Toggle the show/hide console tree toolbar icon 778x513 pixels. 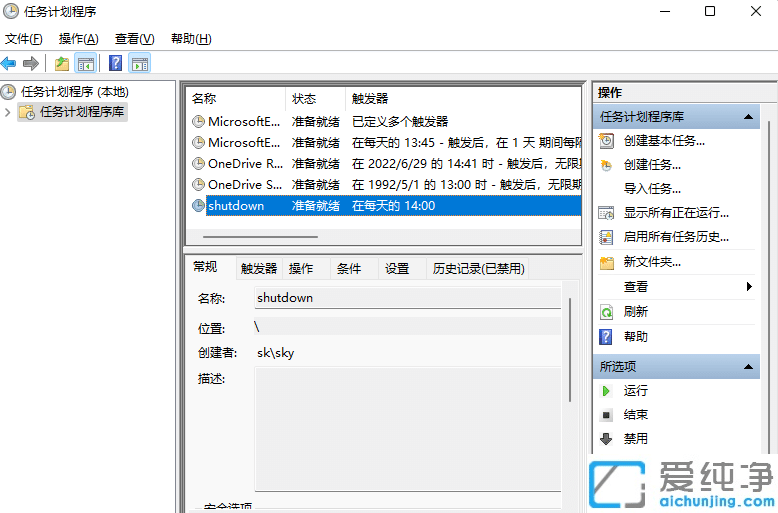pos(85,64)
